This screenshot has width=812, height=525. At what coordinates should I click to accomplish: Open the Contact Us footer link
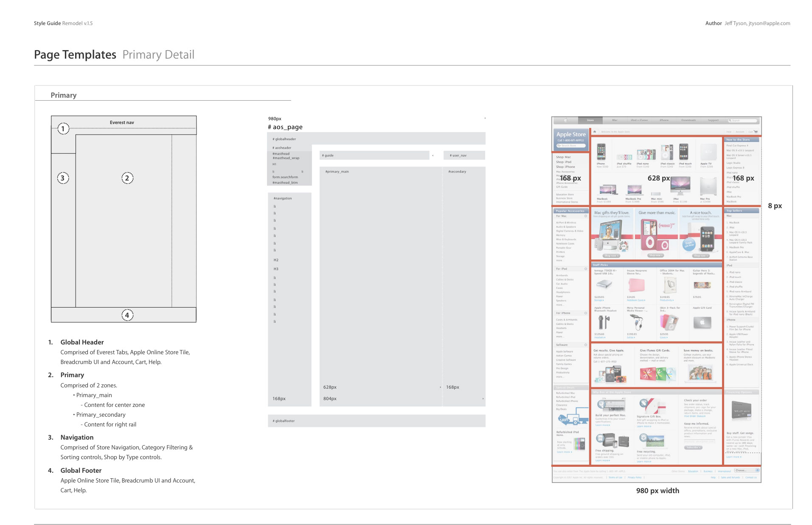751,477
